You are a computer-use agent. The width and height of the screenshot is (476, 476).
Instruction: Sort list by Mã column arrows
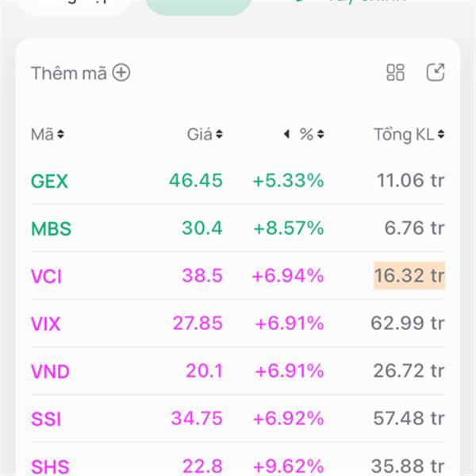pyautogui.click(x=61, y=135)
